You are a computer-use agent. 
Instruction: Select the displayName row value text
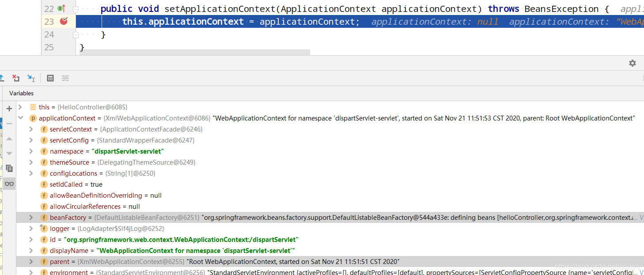click(196, 251)
